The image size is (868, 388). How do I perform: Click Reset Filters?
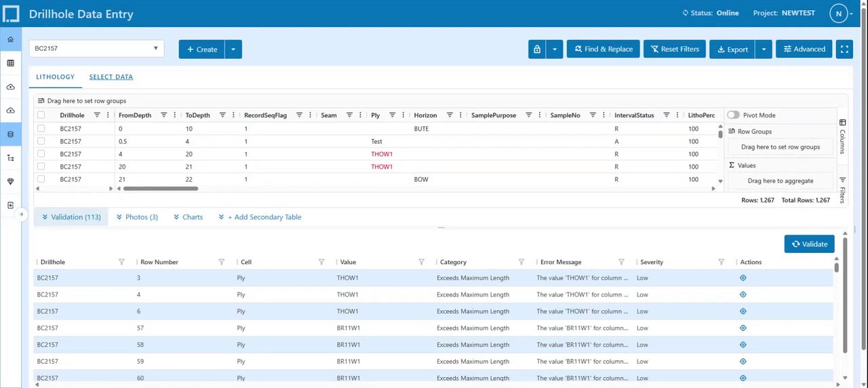click(675, 49)
